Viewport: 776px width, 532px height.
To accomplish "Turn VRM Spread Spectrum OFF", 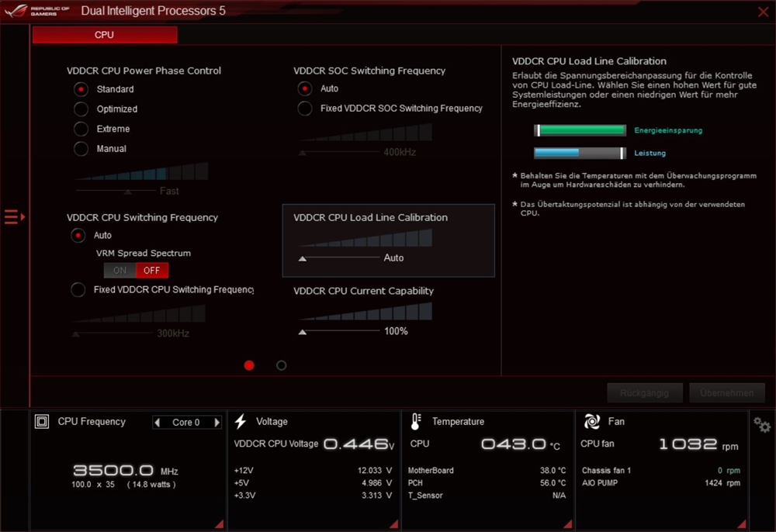I will coord(152,271).
